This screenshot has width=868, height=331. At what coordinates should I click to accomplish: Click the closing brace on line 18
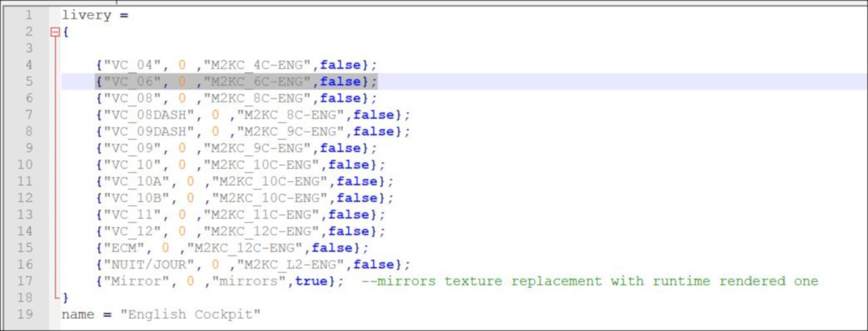(65, 297)
